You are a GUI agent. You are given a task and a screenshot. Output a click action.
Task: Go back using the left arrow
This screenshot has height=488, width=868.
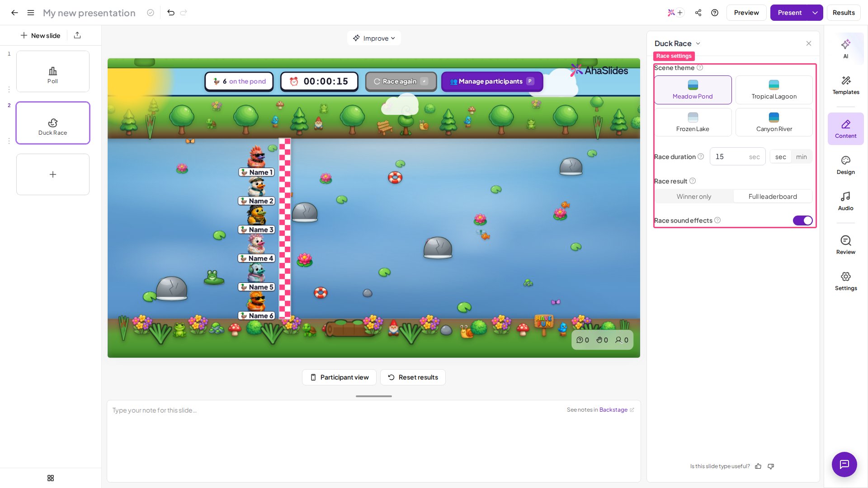pyautogui.click(x=14, y=13)
